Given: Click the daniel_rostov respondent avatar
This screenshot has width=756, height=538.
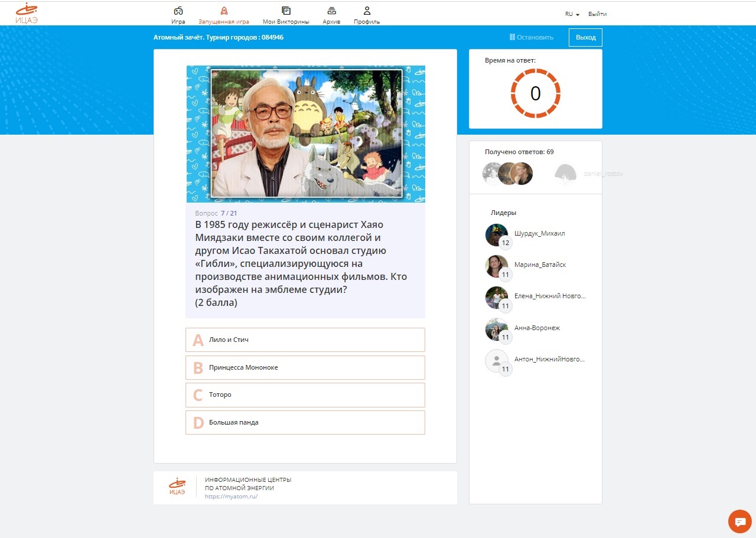Looking at the screenshot, I should (565, 174).
